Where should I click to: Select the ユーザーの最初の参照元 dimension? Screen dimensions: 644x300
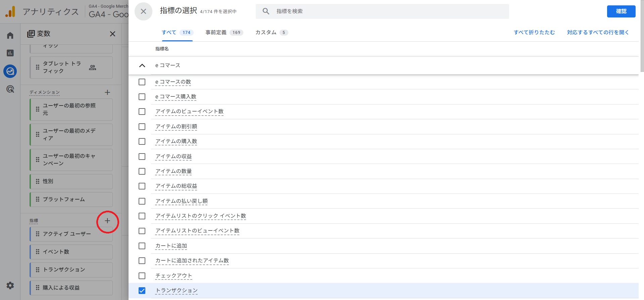[x=71, y=110]
